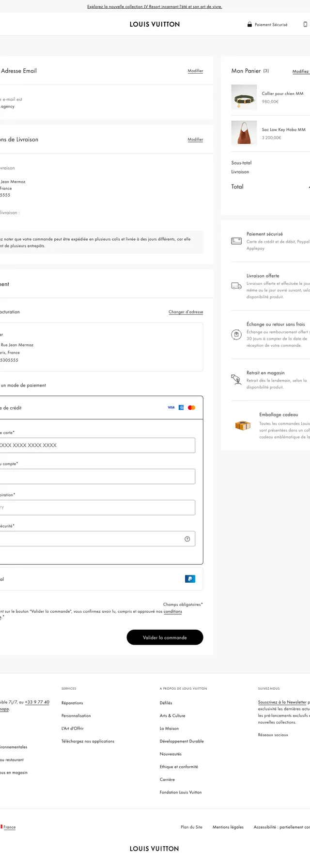The width and height of the screenshot is (310, 868).
Task: Click the Sac Low Key Hobo MM product name
Action: [x=283, y=129]
